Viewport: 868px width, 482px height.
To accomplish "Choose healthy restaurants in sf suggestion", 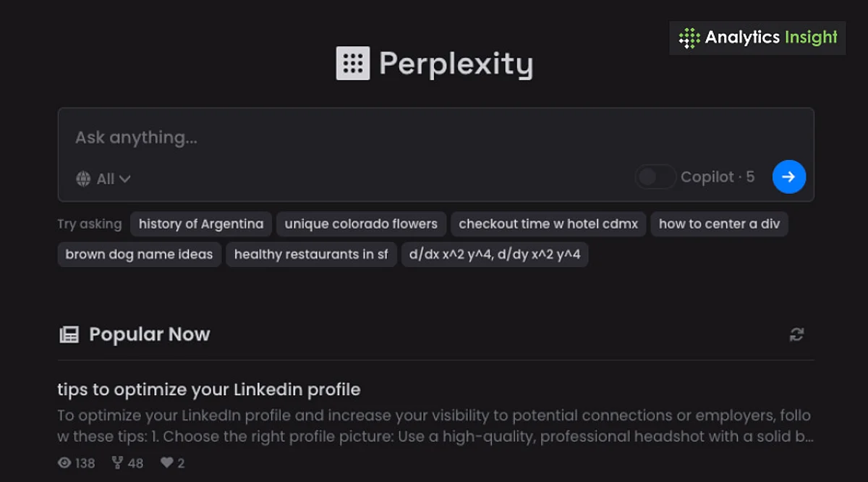I will (311, 254).
